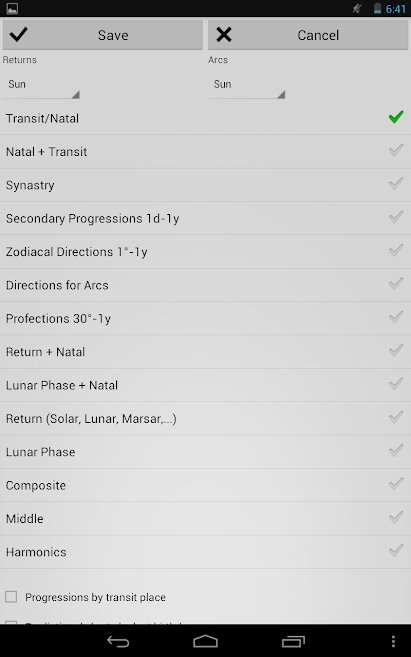Tick the checkmark for Lunar Phase row

[396, 450]
